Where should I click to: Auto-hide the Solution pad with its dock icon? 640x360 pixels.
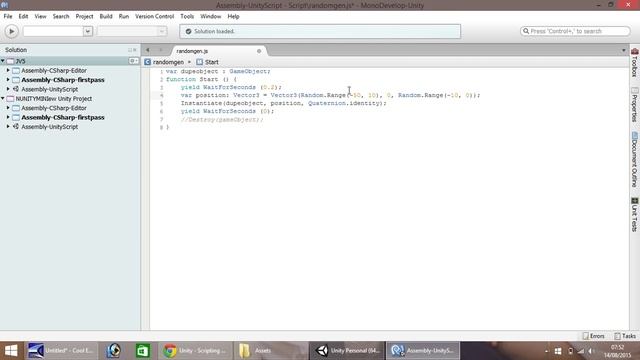pos(130,50)
